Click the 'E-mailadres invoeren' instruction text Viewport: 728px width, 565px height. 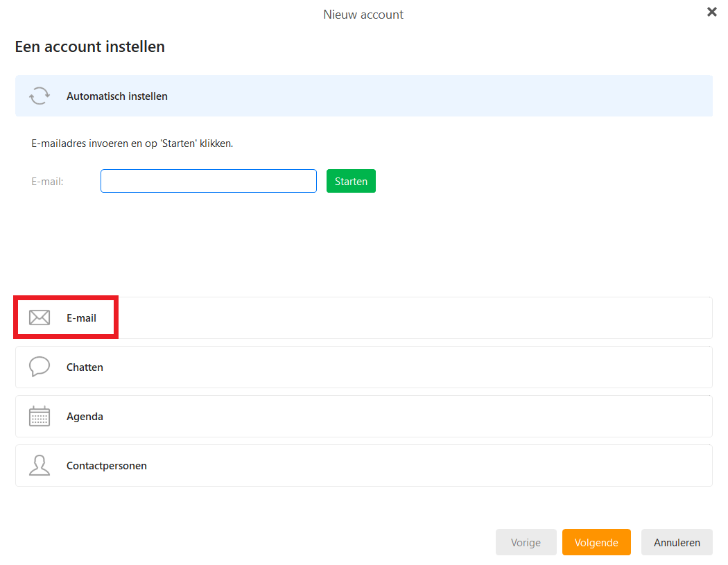(132, 144)
